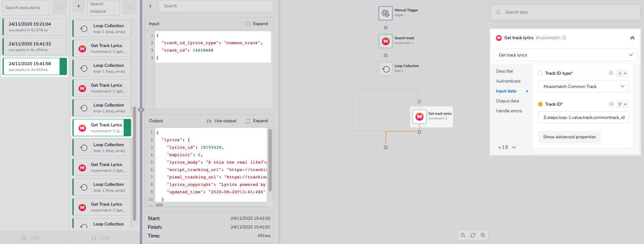Expand the Input panel
The width and height of the screenshot is (644, 244).
click(257, 24)
